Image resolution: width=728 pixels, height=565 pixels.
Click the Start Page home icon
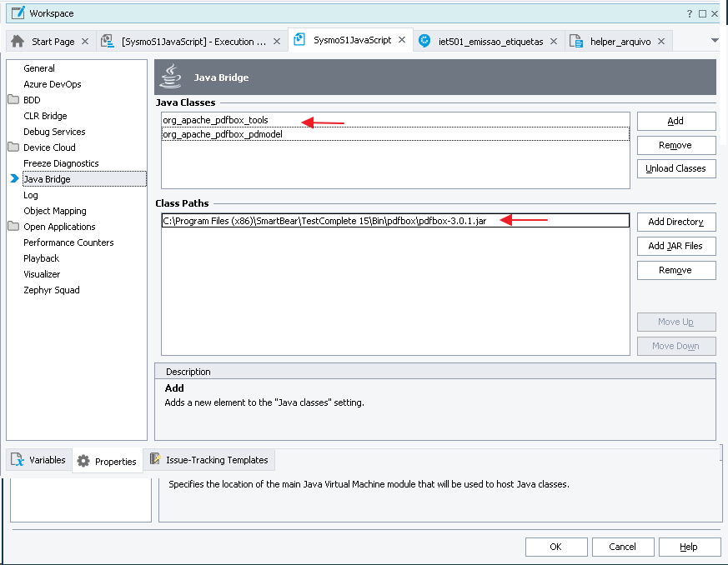click(x=18, y=41)
